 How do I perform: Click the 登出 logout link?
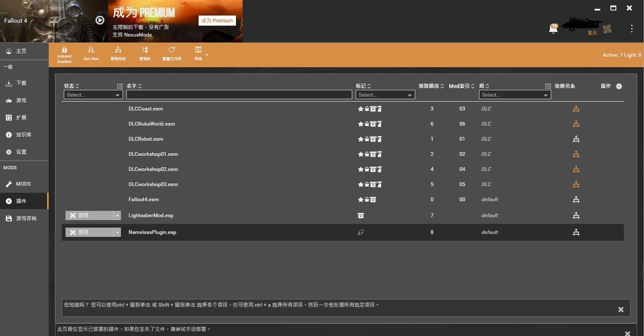click(592, 33)
